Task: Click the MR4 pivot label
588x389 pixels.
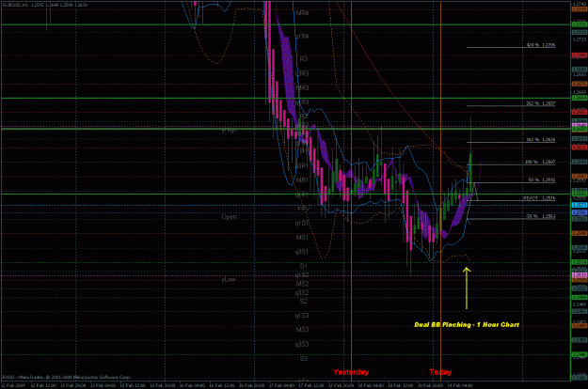Action: pyautogui.click(x=303, y=13)
